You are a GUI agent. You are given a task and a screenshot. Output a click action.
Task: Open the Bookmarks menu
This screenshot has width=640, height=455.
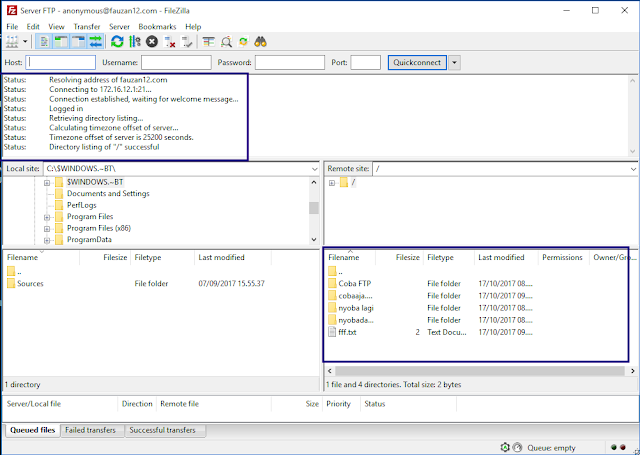(x=157, y=27)
